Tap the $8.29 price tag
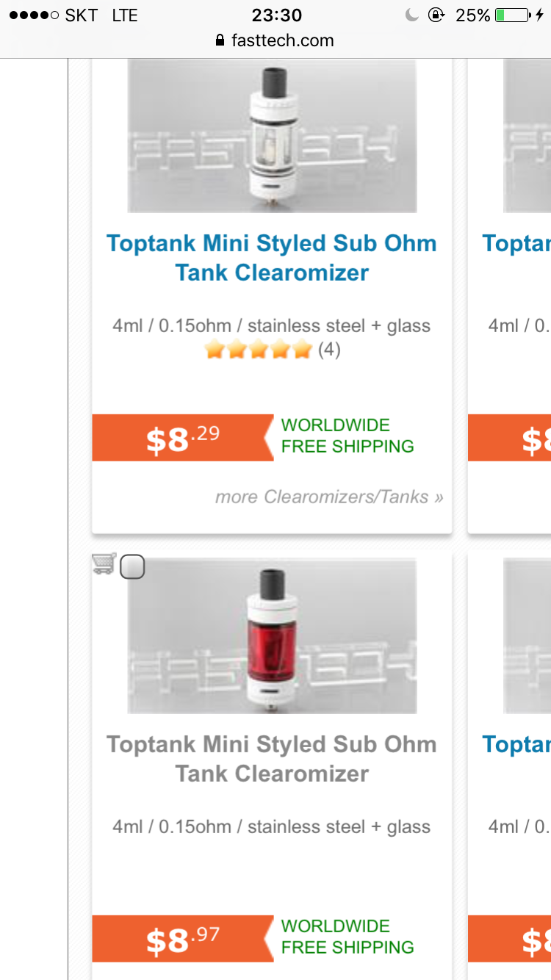The width and height of the screenshot is (551, 980). pyautogui.click(x=183, y=438)
